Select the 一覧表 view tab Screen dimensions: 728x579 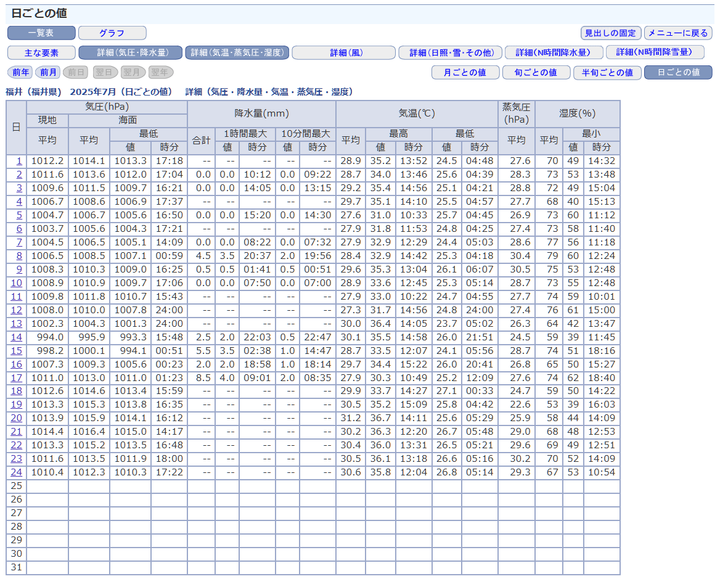[41, 33]
